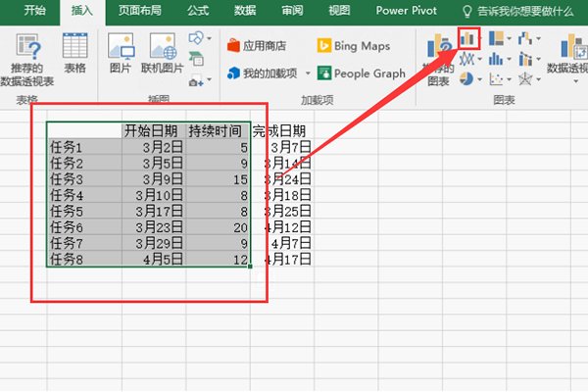Expand the hierarchy chart dropdown

pos(509,38)
